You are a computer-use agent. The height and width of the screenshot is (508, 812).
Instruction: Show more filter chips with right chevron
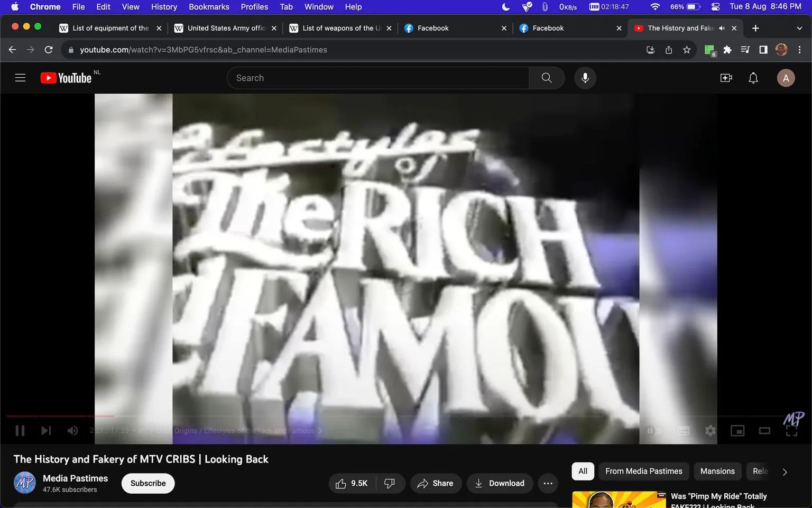click(785, 471)
